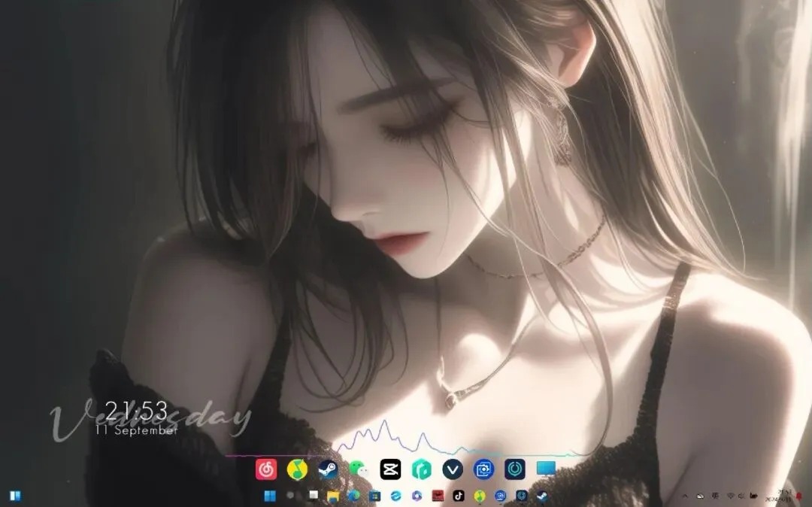
Task: Open Copilot from the taskbar
Action: tap(417, 496)
